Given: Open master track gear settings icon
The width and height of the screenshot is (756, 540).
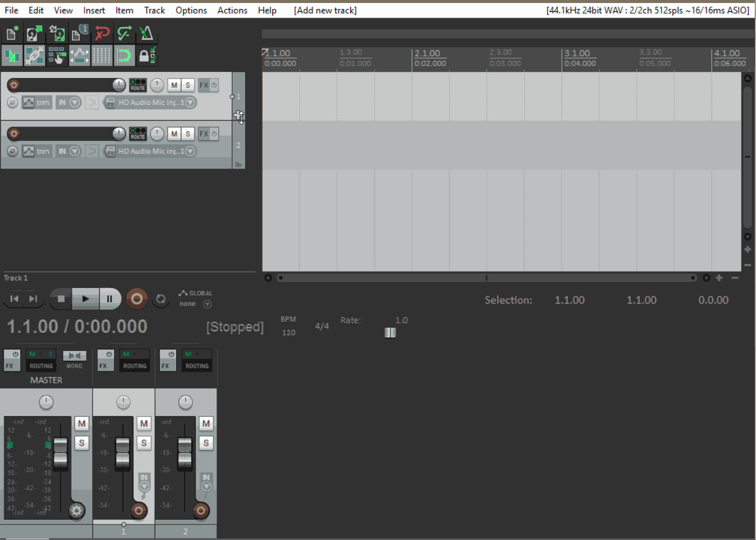Looking at the screenshot, I should pyautogui.click(x=76, y=511).
